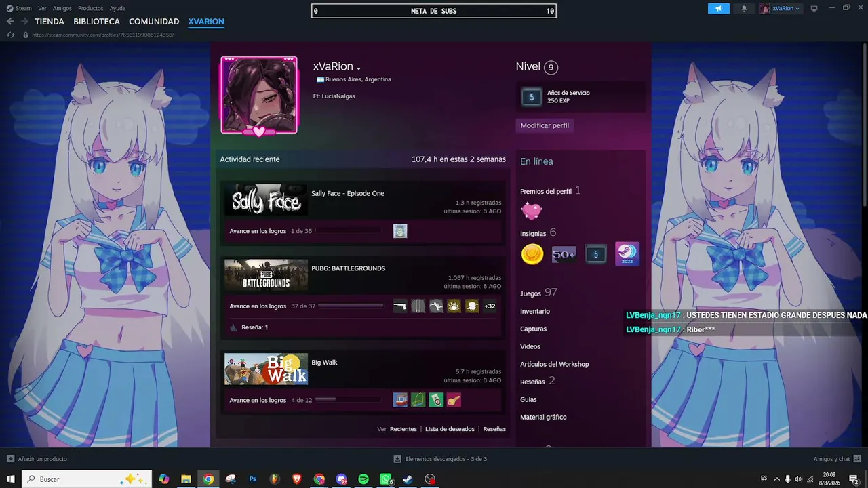Open the 5 years of service insignia badge
The width and height of the screenshot is (868, 488).
point(596,254)
